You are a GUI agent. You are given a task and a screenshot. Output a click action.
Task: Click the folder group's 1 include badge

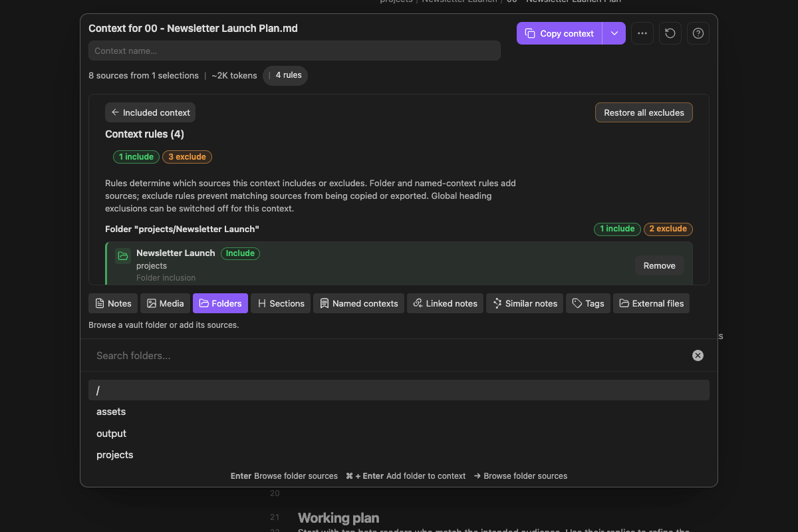617,229
